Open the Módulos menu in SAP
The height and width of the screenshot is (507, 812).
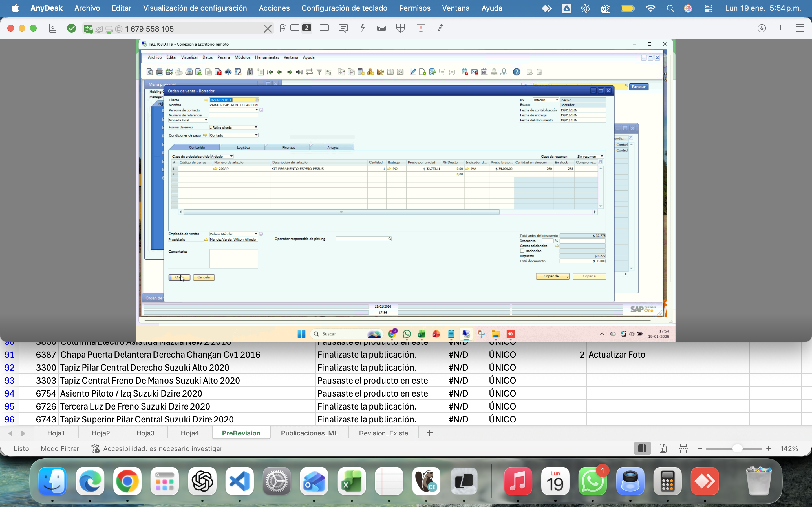242,57
